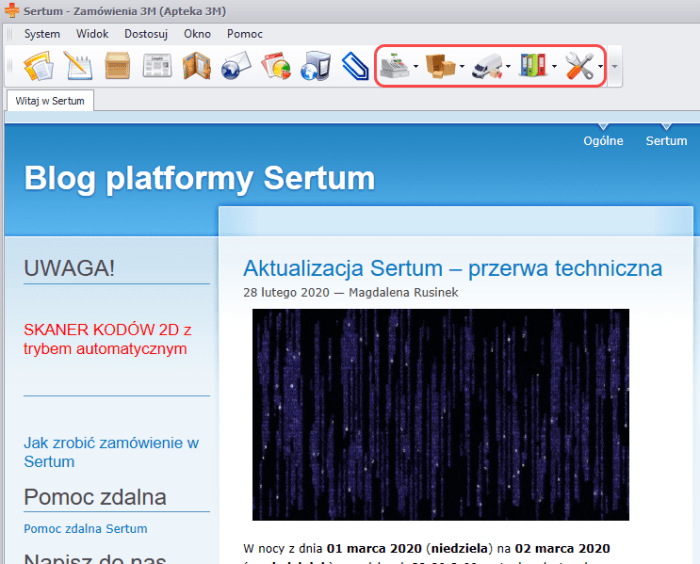Click the newspaper toolbar icon
Viewport: 700px width, 564px height.
pyautogui.click(x=157, y=67)
